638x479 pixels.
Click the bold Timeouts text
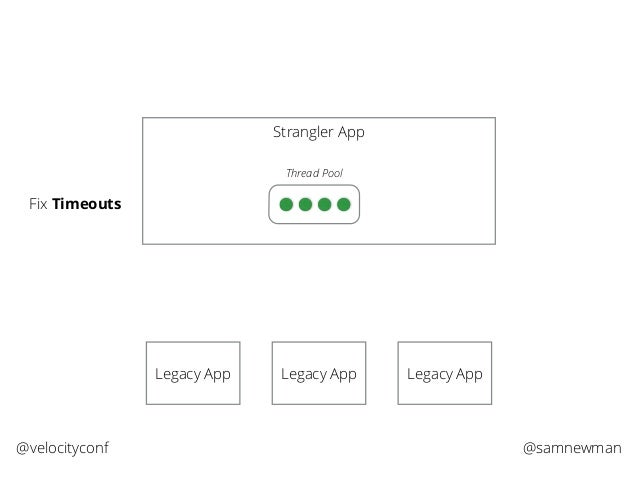point(87,203)
